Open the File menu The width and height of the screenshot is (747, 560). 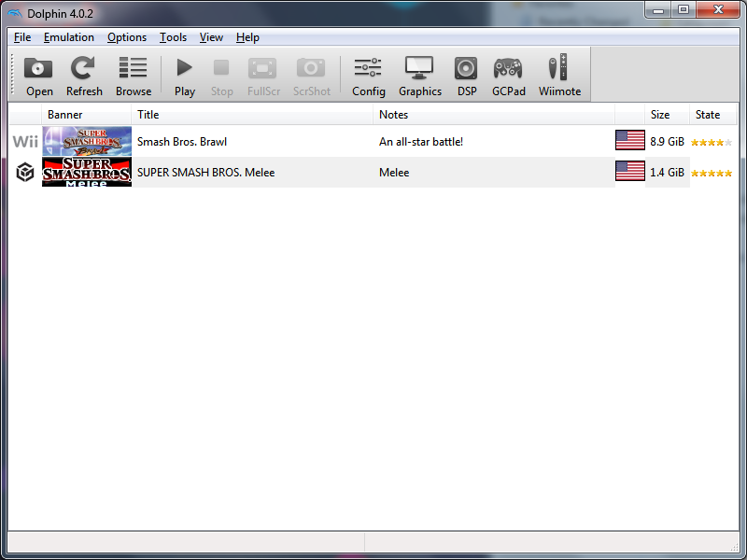[x=22, y=37]
